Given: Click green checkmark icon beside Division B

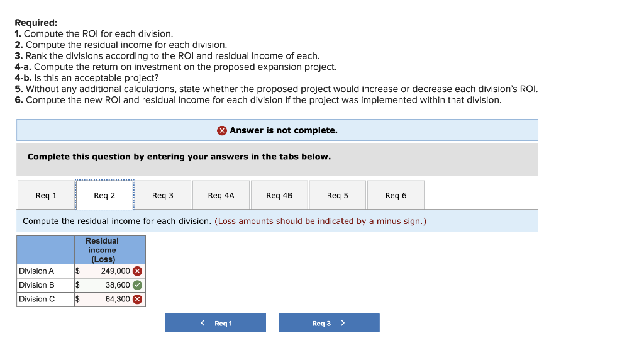Looking at the screenshot, I should pos(138,285).
